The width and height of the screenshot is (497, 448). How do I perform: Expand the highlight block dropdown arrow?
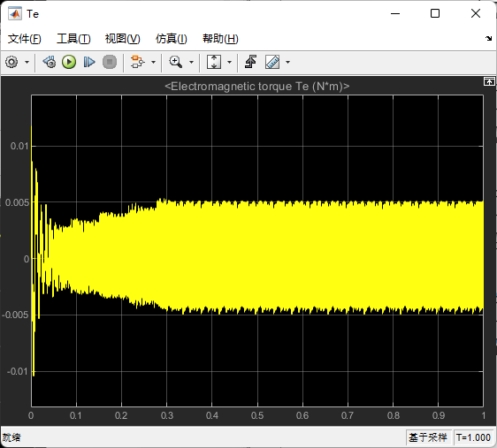pyautogui.click(x=153, y=62)
